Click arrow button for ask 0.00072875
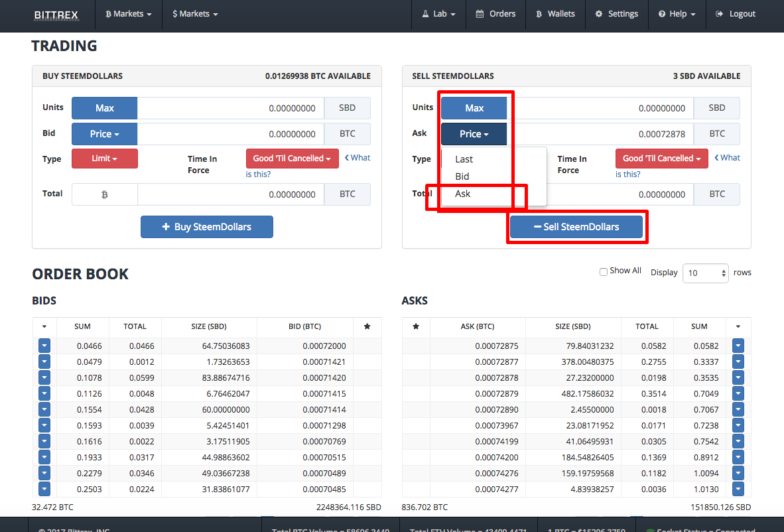Viewport: 784px width, 532px height. (738, 346)
